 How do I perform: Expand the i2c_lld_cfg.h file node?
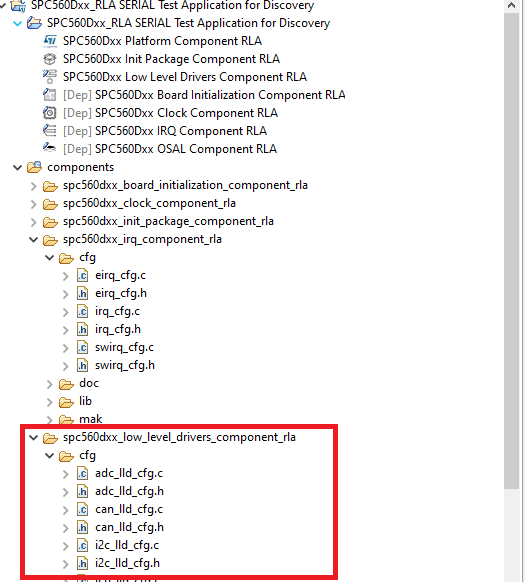click(x=66, y=564)
